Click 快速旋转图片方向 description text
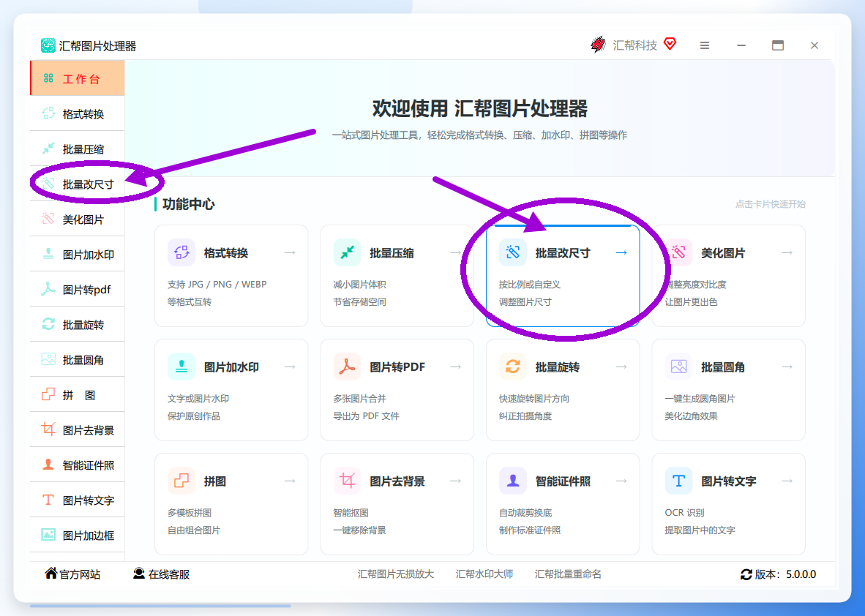Viewport: 865px width, 616px height. [534, 398]
